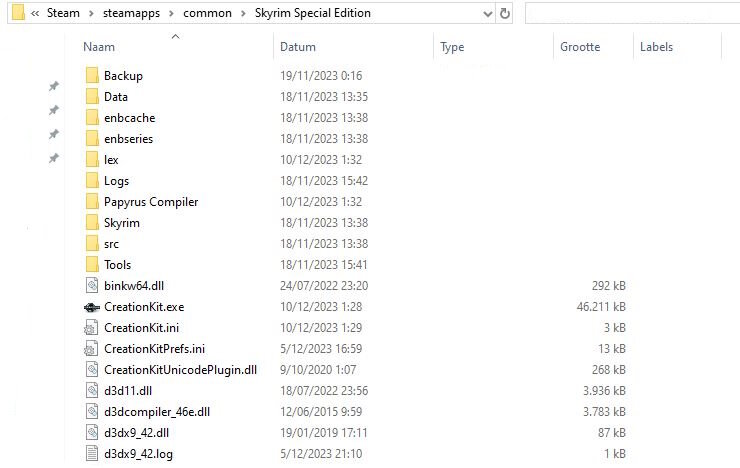740x468 pixels.
Task: Select the CreationKitUnicodePlugin.dll file name
Action: point(180,370)
